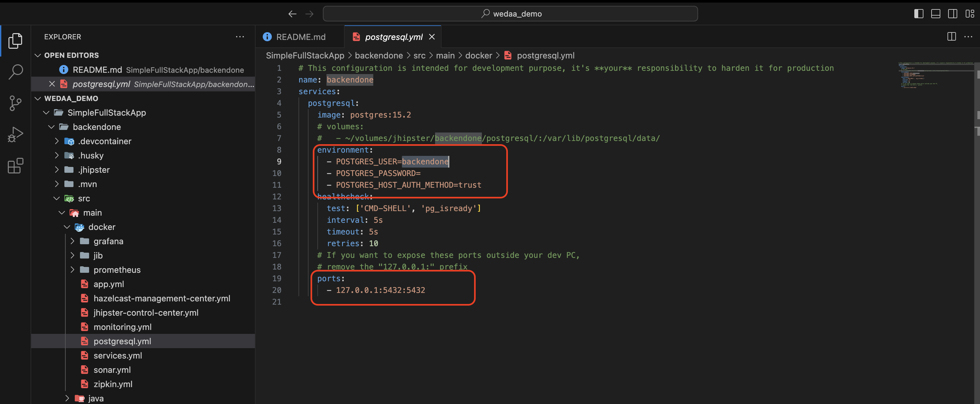
Task: Open Customize Layout menu
Action: (970, 14)
